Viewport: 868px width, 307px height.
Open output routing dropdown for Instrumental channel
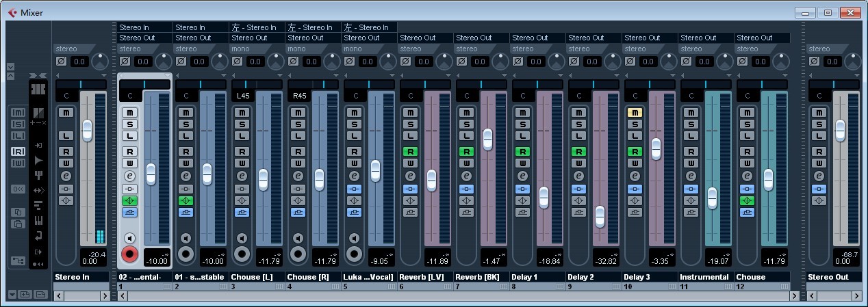coord(706,38)
